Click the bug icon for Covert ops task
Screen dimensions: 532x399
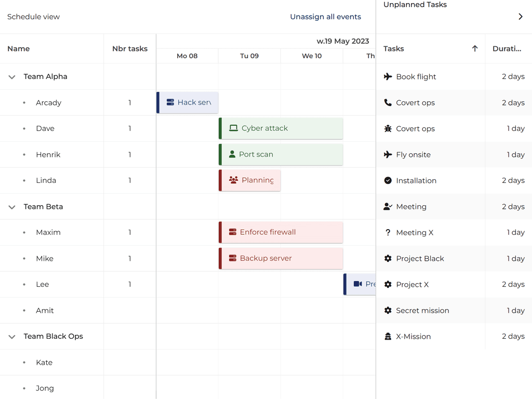click(x=388, y=129)
